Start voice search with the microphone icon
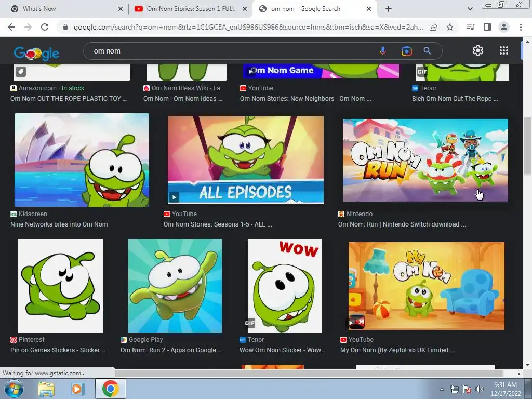Image resolution: width=532 pixels, height=399 pixels. [x=383, y=51]
